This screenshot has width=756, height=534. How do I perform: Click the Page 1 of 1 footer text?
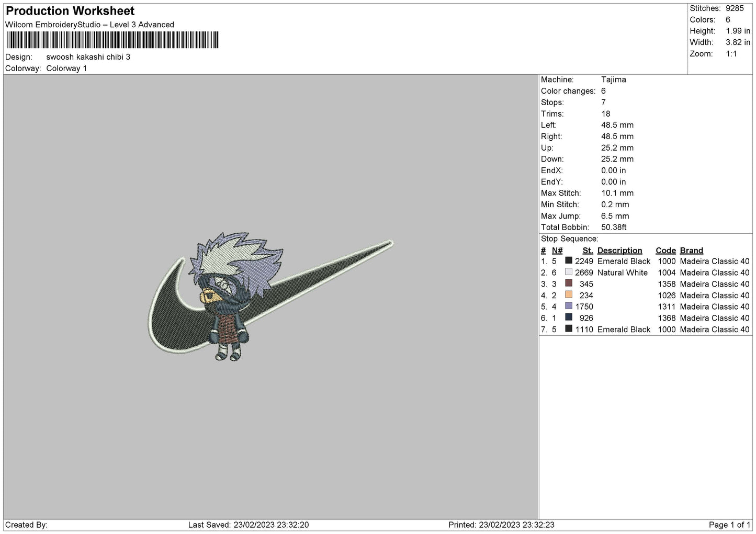tap(729, 525)
